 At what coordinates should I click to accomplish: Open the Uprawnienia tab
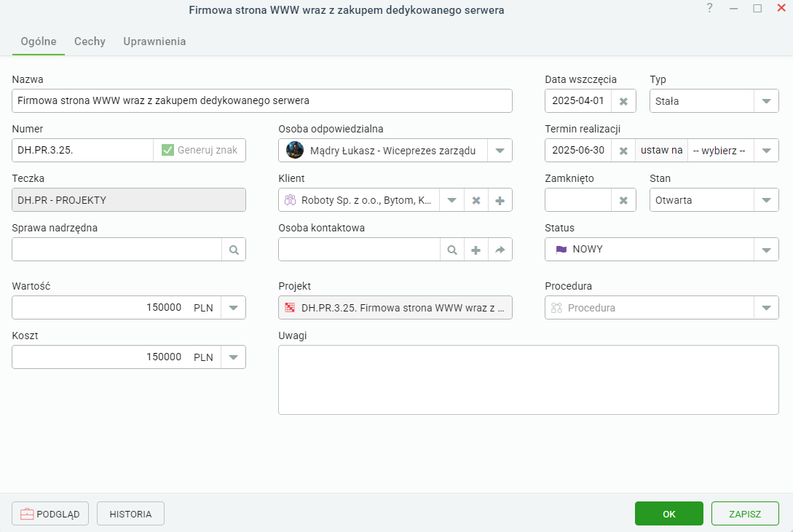tap(155, 41)
